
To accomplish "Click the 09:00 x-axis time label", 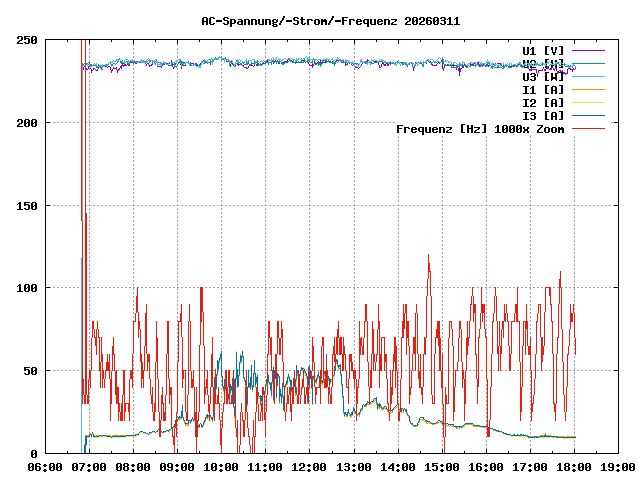I will pyautogui.click(x=177, y=467).
